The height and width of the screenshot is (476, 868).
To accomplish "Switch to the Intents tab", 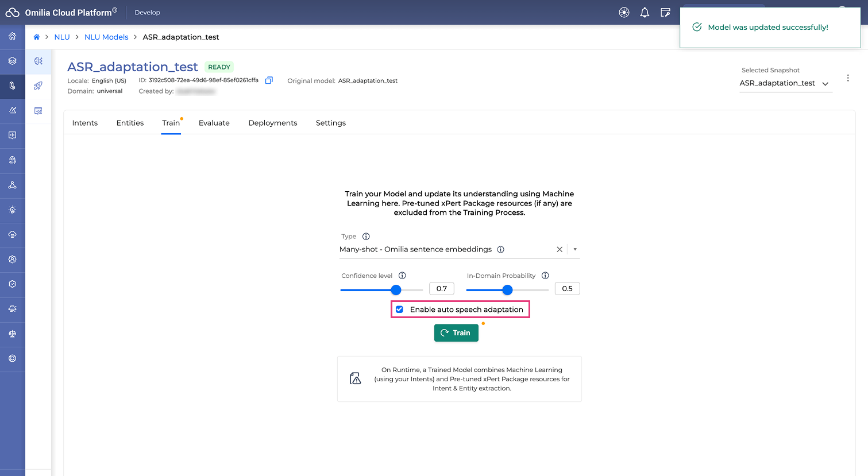I will (x=85, y=123).
